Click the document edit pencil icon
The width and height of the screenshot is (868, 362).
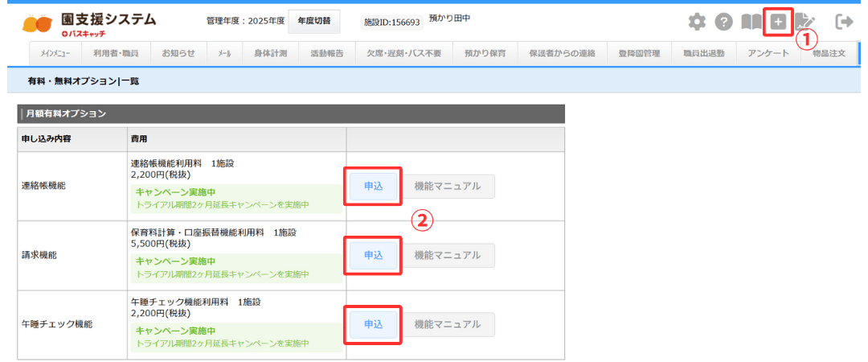click(x=804, y=22)
